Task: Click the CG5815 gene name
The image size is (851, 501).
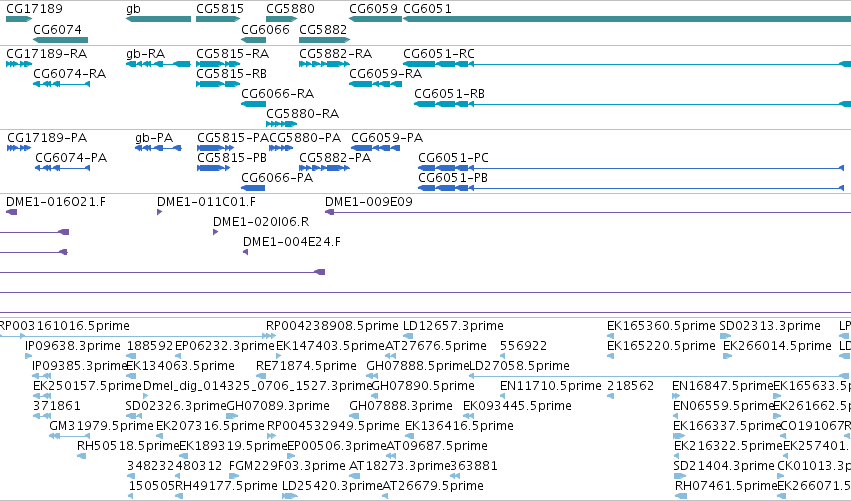Action: (220, 9)
